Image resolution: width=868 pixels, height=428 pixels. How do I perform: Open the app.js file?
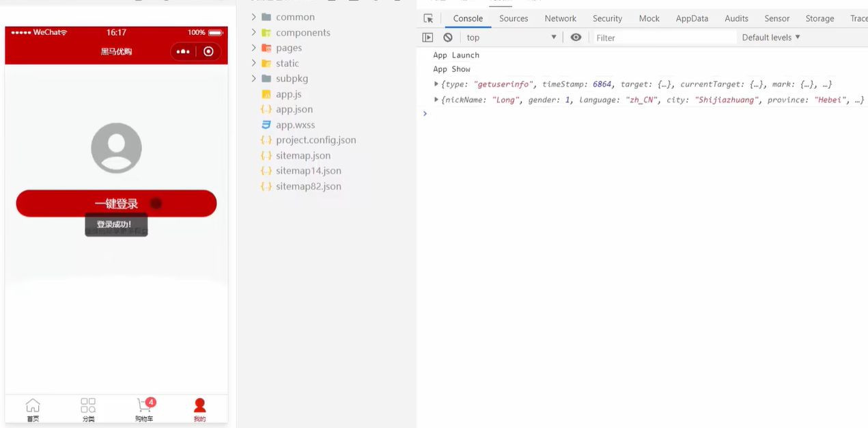(288, 94)
